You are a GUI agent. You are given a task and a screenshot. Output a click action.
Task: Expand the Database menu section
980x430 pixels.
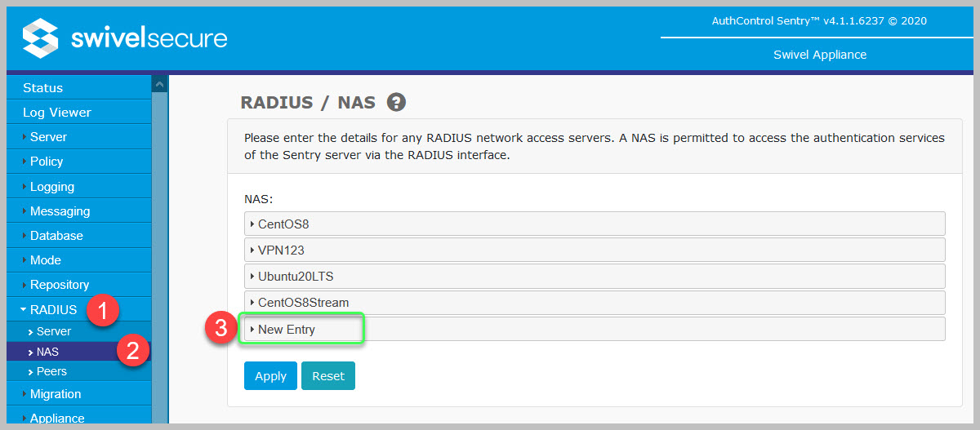56,236
